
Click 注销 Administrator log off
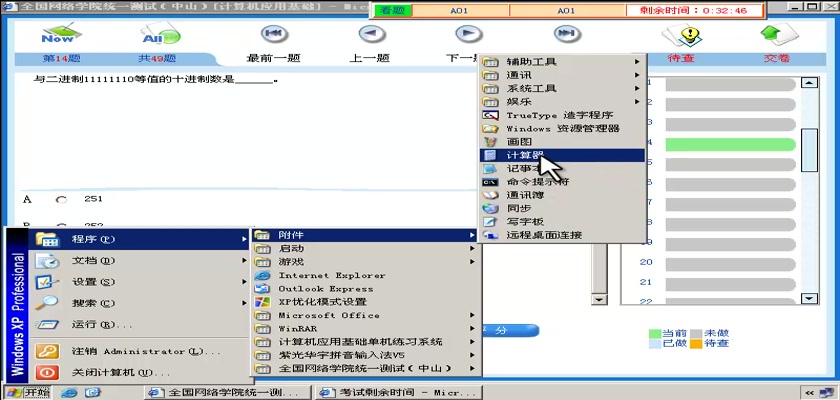tap(140, 352)
